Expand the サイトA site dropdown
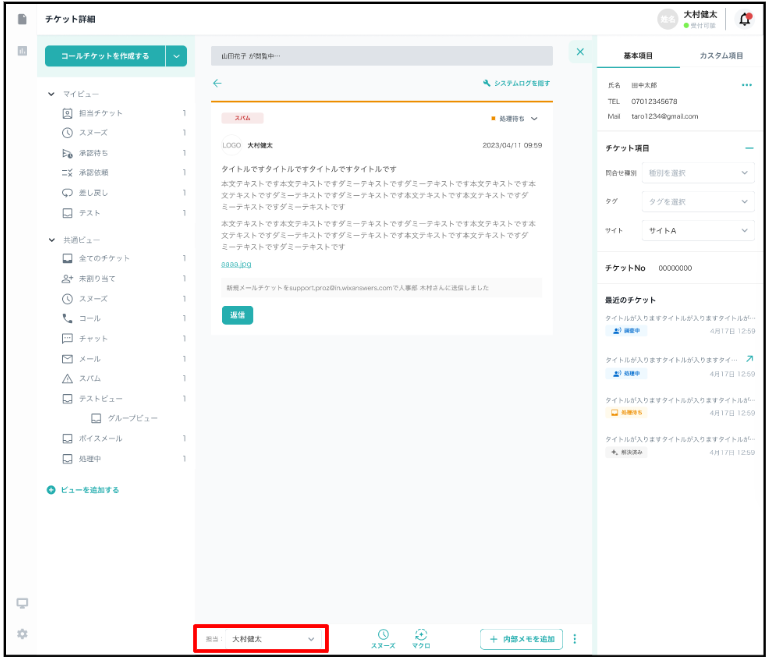This screenshot has height=658, width=770. click(x=697, y=230)
